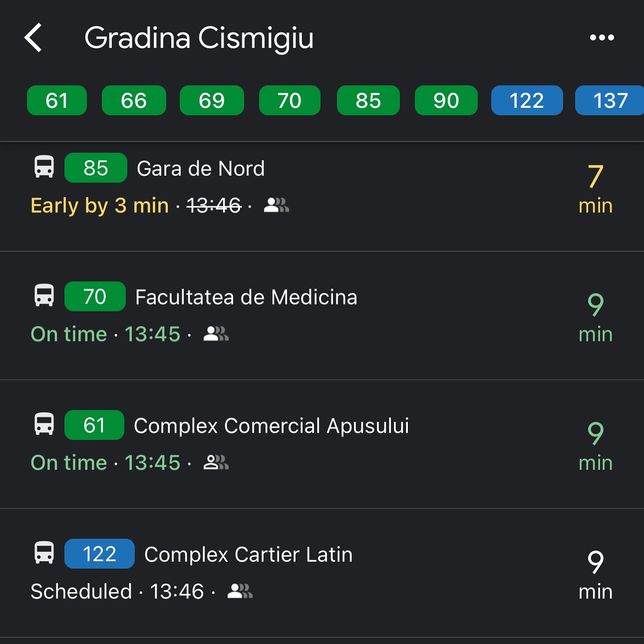Select route 90 filter chip
Viewport: 644px width, 644px height.
(446, 100)
